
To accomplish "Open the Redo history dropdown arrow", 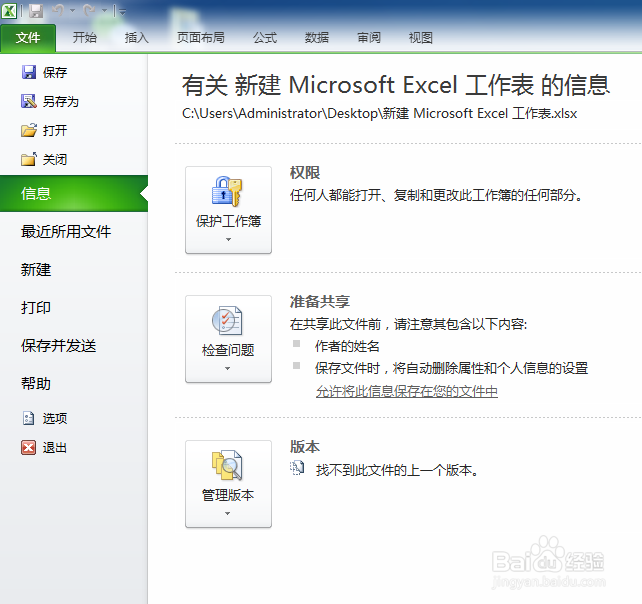I will tap(104, 11).
